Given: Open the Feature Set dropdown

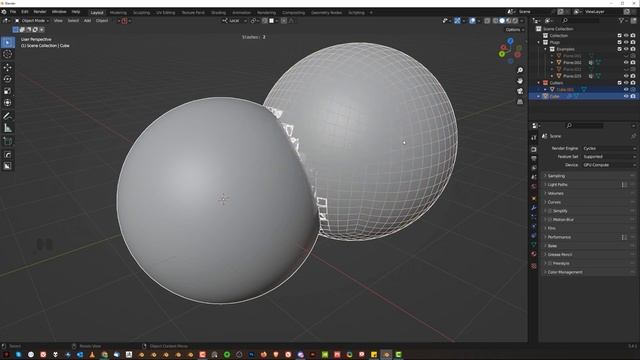Looking at the screenshot, I should (x=609, y=157).
